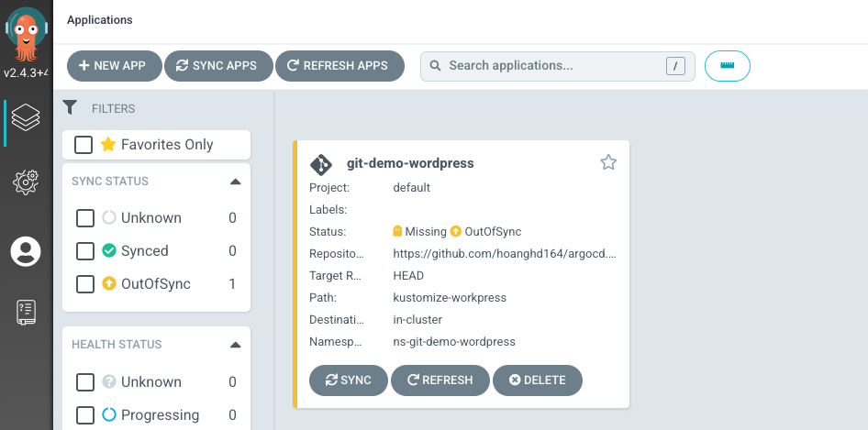Click the OutOfSync count of 1
Image resolution: width=868 pixels, height=430 pixels.
pyautogui.click(x=232, y=284)
